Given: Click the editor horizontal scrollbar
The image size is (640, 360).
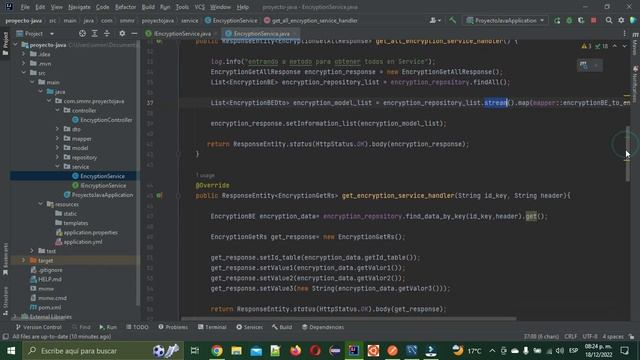Looking at the screenshot, I should 348,318.
